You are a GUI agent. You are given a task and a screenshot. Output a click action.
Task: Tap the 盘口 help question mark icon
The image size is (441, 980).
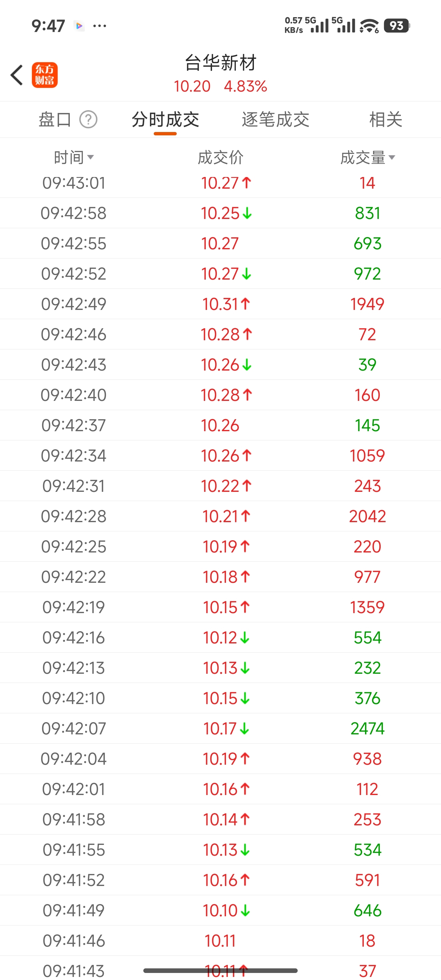pos(88,119)
